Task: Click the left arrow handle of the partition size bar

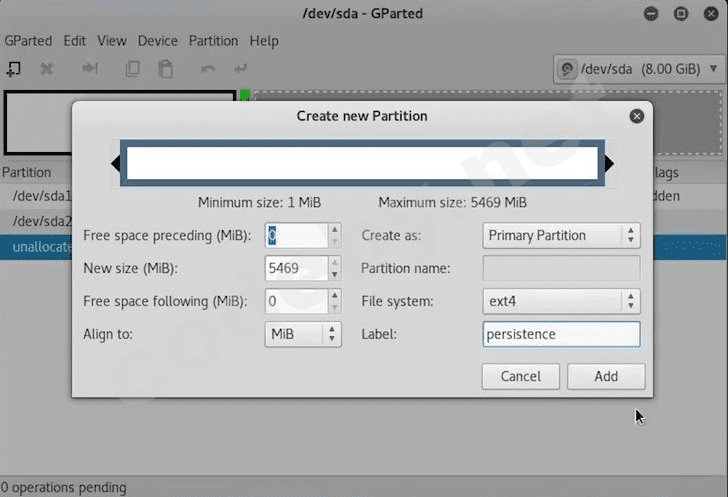Action: click(115, 163)
